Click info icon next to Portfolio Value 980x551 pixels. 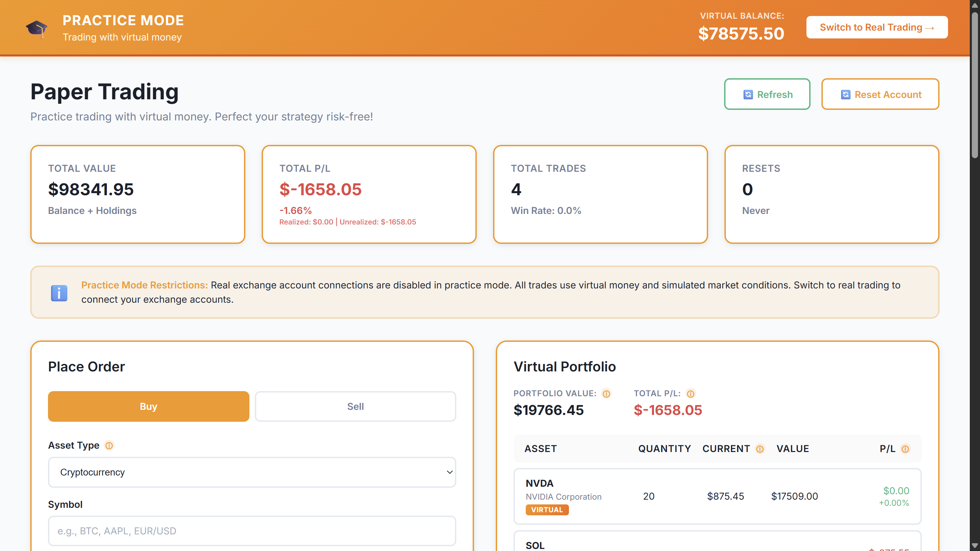tap(606, 394)
